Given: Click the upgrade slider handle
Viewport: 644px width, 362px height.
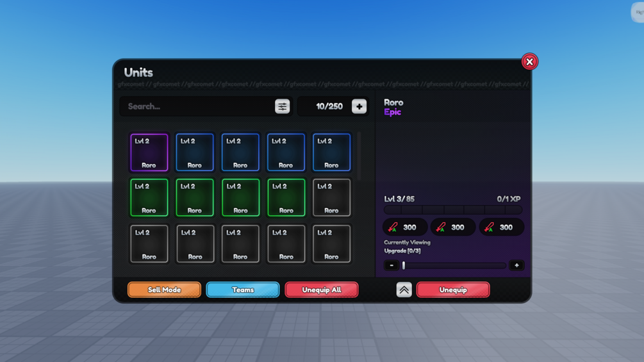Looking at the screenshot, I should [x=404, y=265].
